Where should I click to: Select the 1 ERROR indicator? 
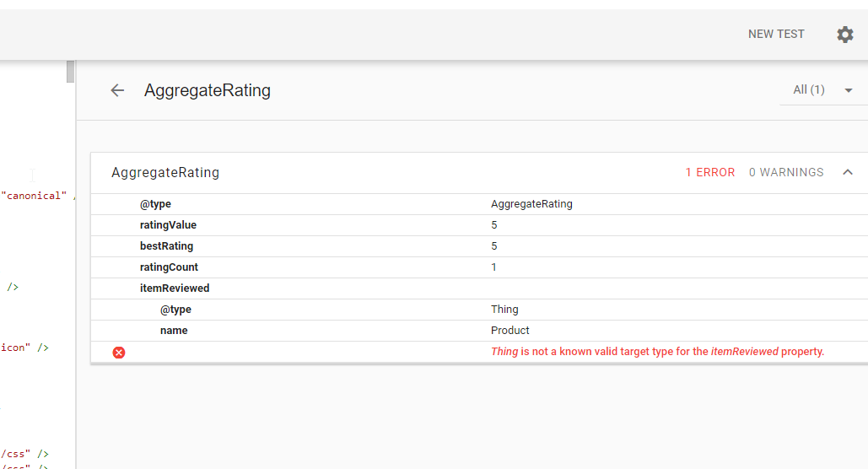[709, 172]
